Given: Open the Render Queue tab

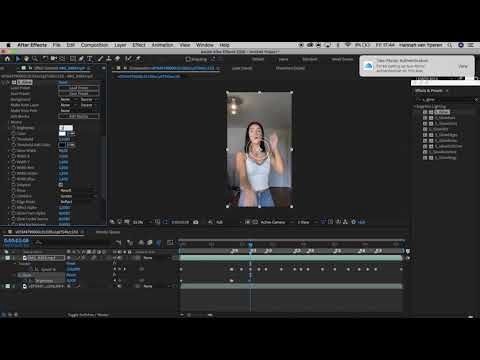Looking at the screenshot, I should pos(108,232).
